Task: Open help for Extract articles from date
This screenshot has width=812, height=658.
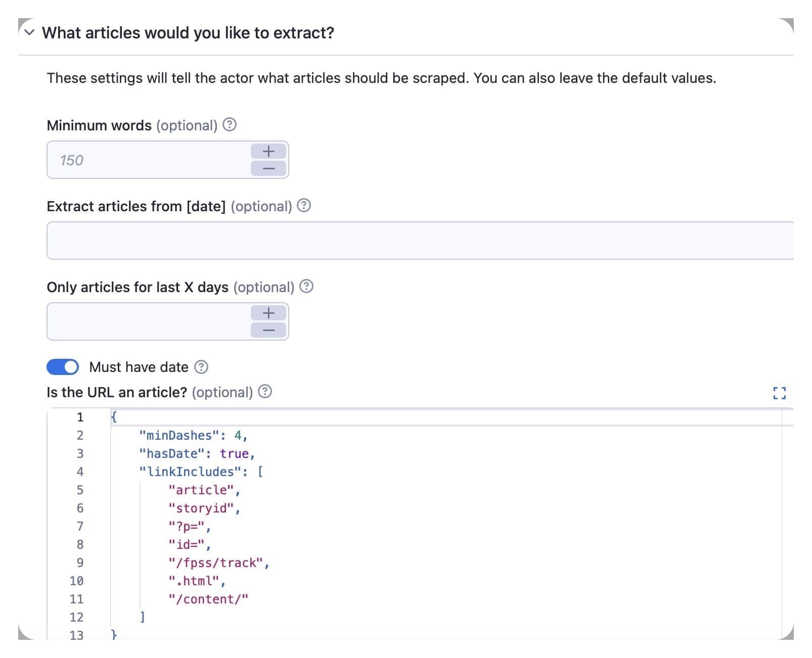Action: pos(304,206)
